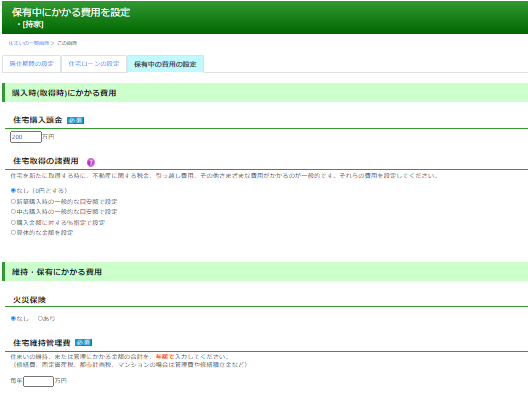Choose 新築購入時の一般的な目安額で設定 radio
528x409 pixels.
pyautogui.click(x=13, y=202)
